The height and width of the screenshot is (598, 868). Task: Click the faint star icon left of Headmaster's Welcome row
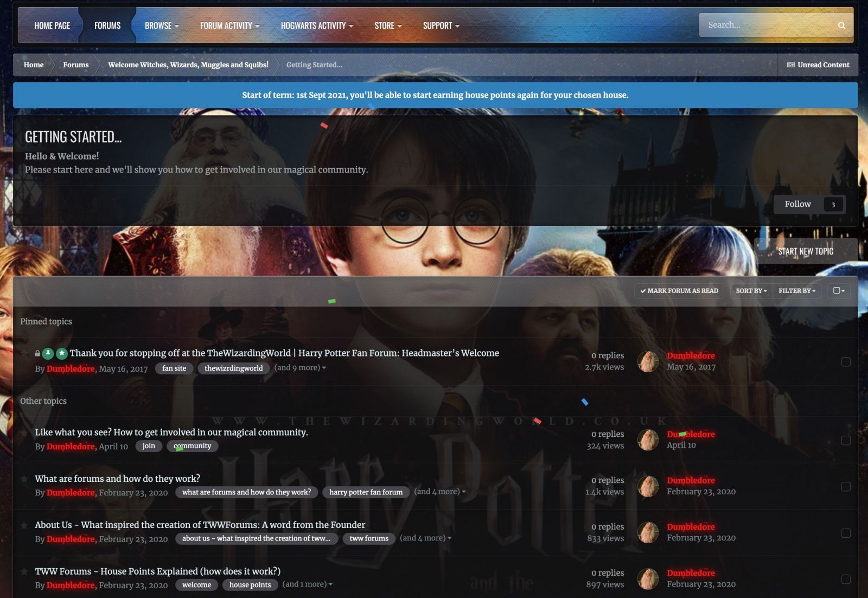click(24, 353)
